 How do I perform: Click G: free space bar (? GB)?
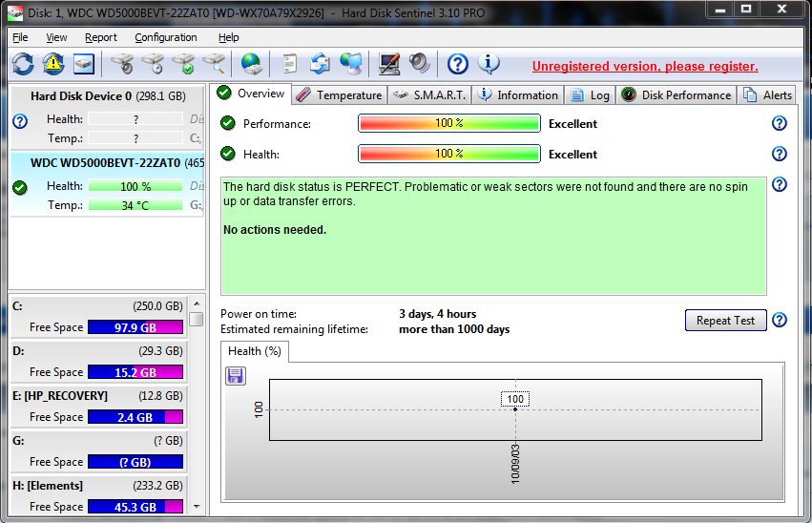(x=135, y=461)
